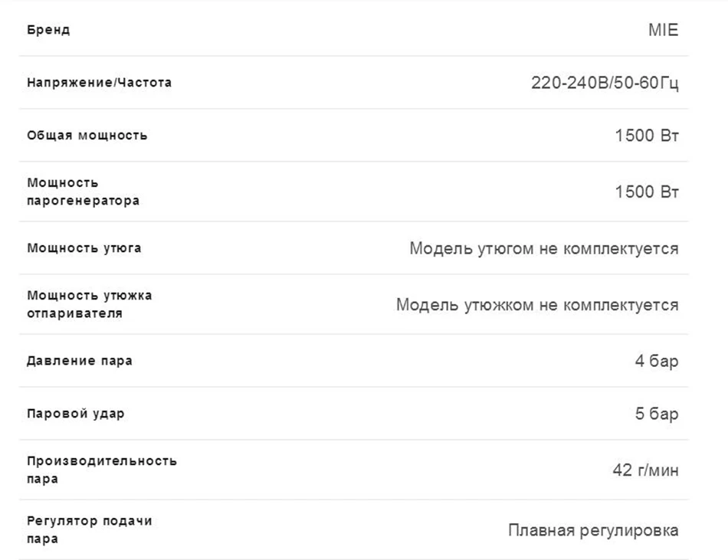728x560 pixels.
Task: Click the Паровой удар label
Action: pos(76,414)
